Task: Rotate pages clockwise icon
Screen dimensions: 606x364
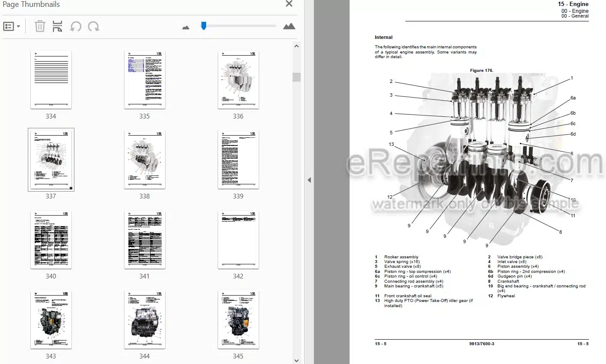Action: point(94,27)
